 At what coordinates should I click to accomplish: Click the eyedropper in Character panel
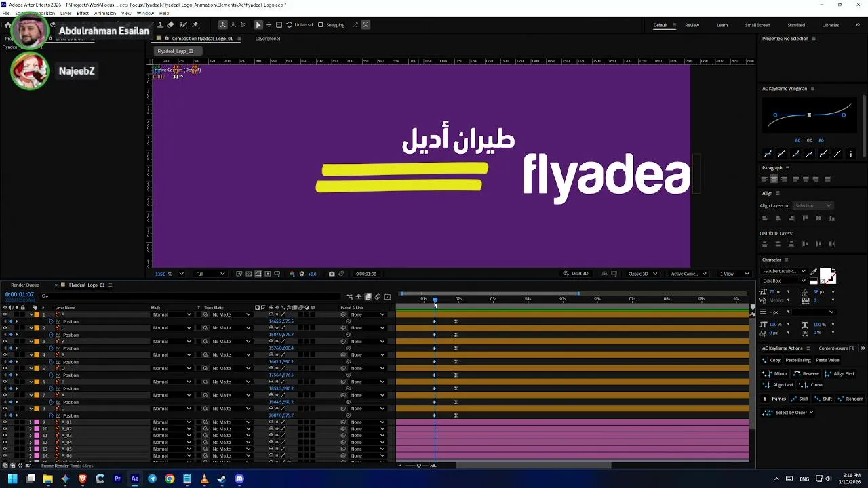point(814,272)
